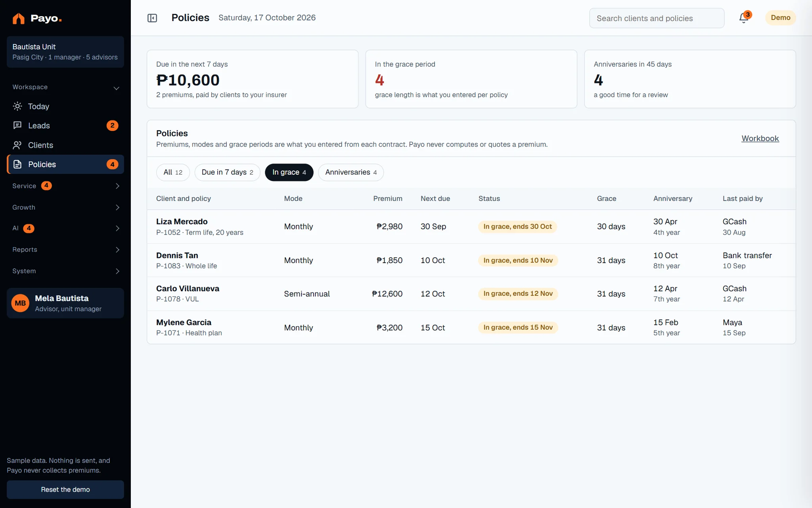Click the Reset the demo button
The image size is (812, 508).
(65, 489)
